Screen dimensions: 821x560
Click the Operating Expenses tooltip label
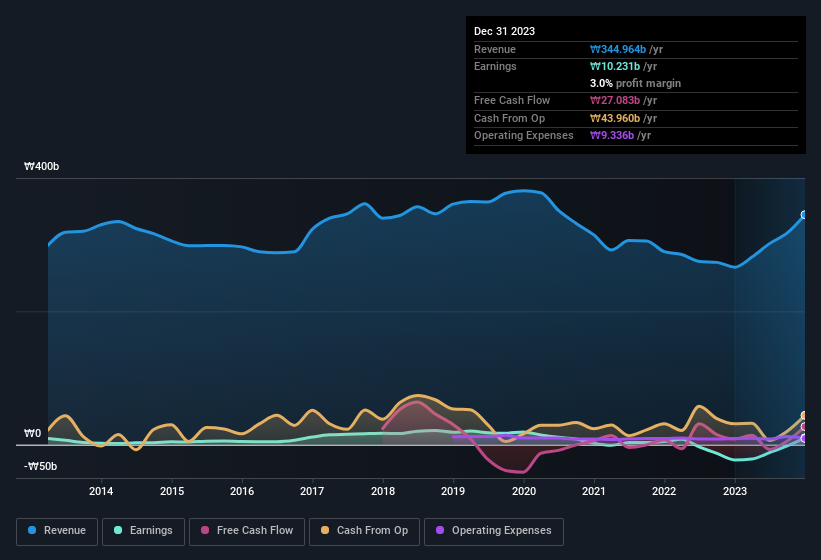coord(524,136)
